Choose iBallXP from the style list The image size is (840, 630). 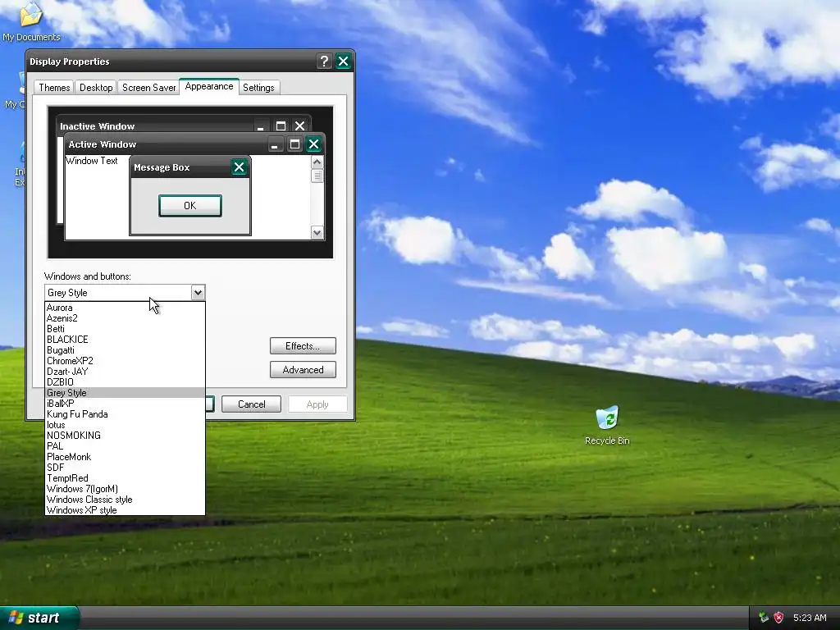click(x=125, y=404)
